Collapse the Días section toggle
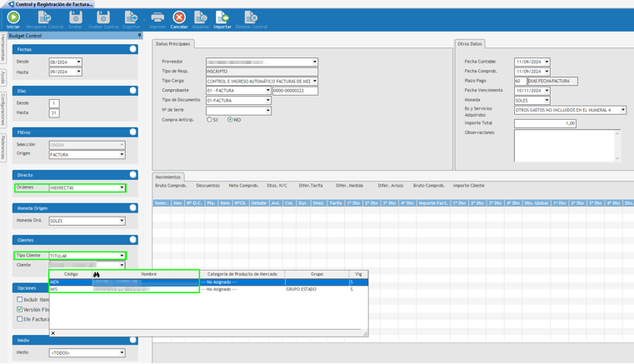 [x=132, y=91]
